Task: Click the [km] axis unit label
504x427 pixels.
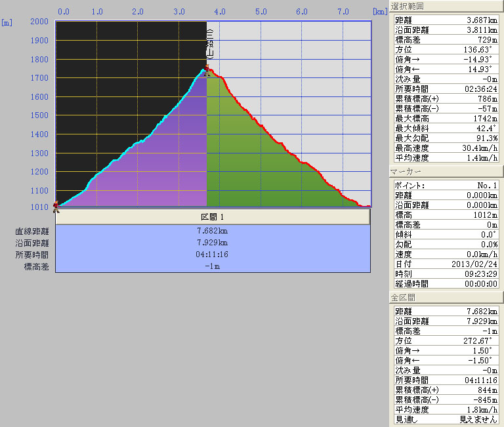Action: tap(380, 12)
